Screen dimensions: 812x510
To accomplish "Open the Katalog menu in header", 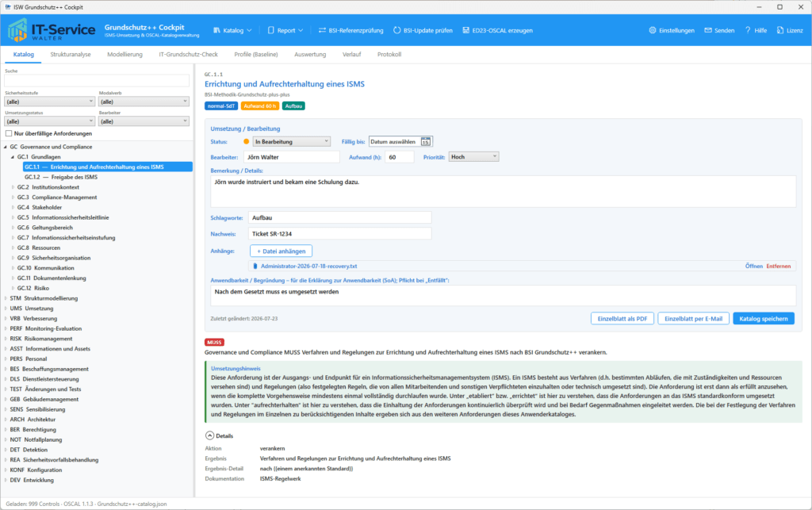I will (x=232, y=31).
